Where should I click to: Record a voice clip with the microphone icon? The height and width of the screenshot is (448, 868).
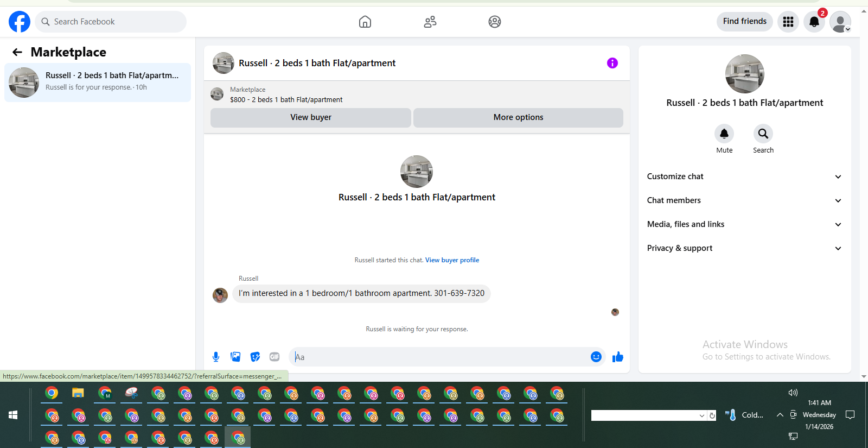click(216, 357)
